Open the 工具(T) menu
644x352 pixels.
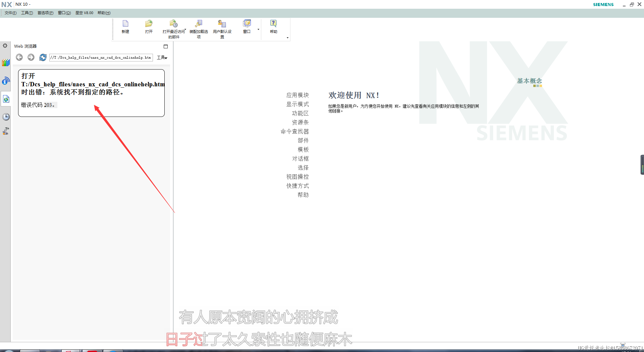27,13
